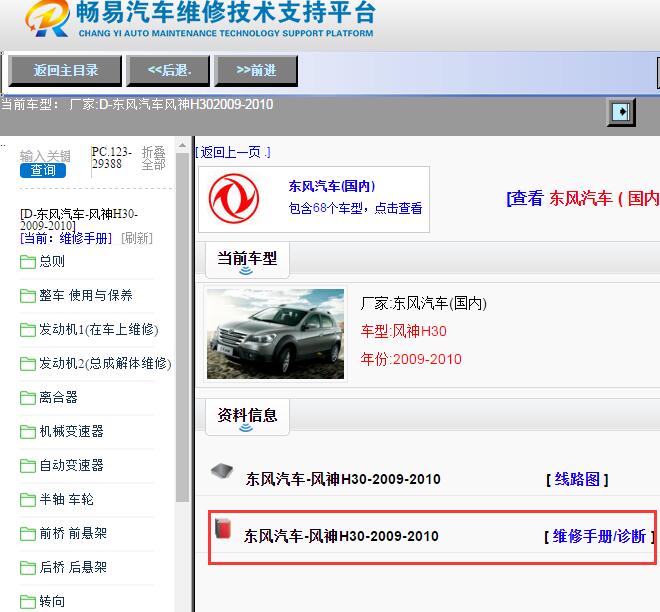Click 年份:2009-2010 text
This screenshot has width=660, height=612.
click(411, 359)
